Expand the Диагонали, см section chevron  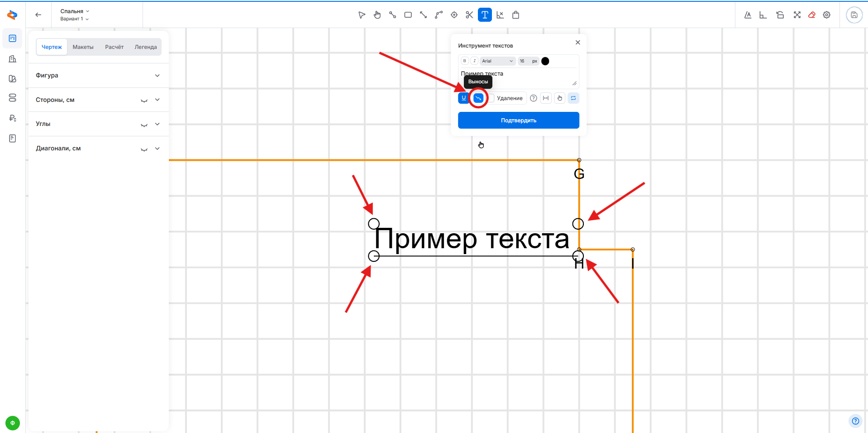157,149
